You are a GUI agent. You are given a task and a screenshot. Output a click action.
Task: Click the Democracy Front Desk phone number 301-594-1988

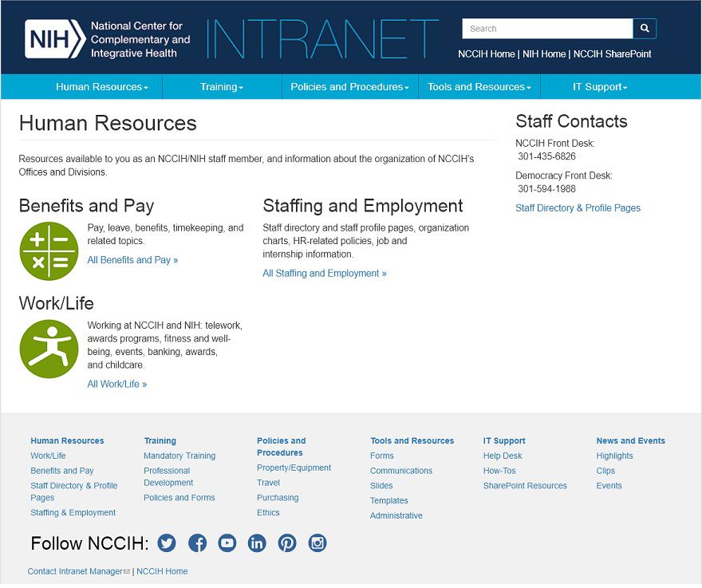point(546,188)
